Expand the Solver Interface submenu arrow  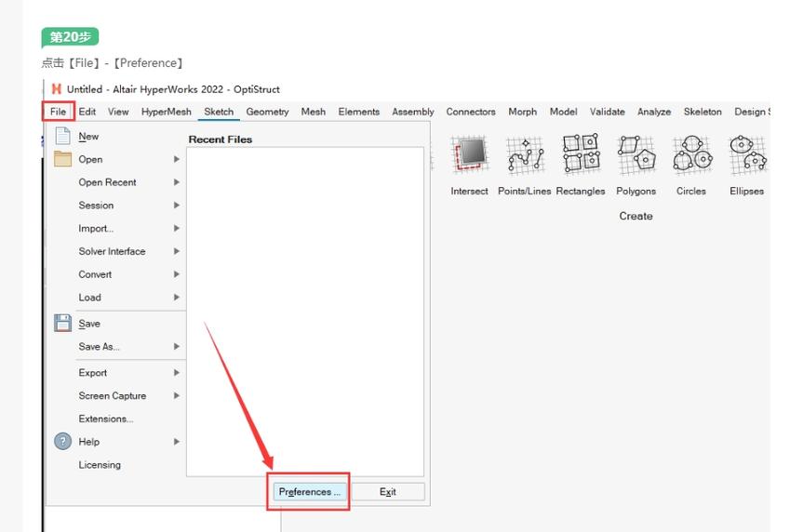(176, 251)
